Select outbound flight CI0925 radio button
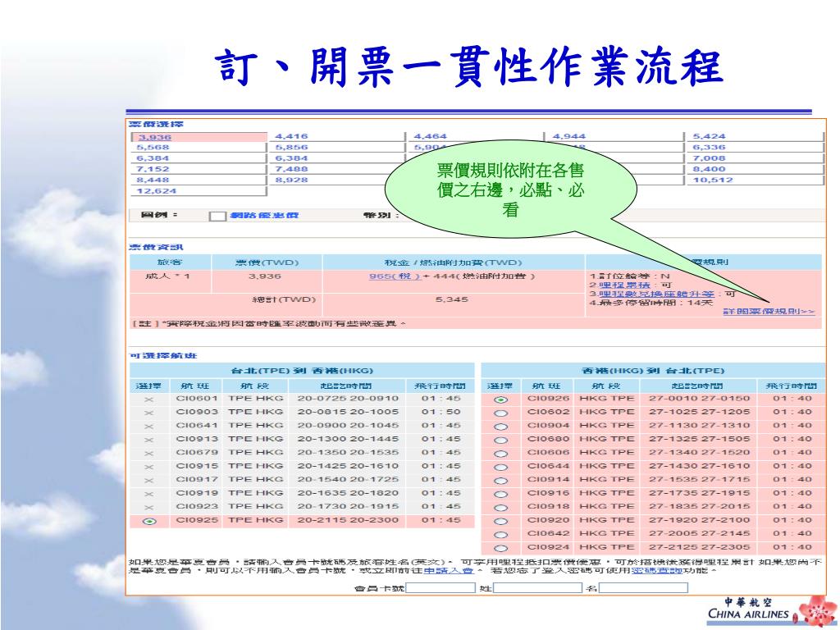This screenshot has width=840, height=630. tap(149, 521)
